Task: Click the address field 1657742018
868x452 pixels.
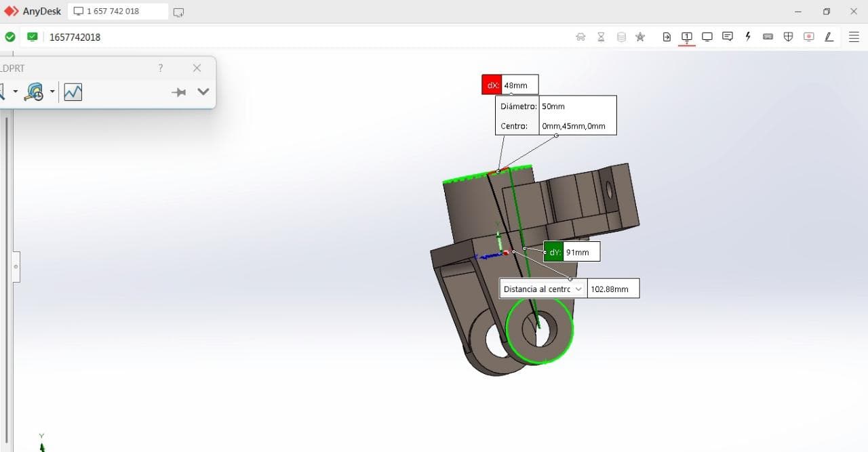Action: [x=75, y=37]
